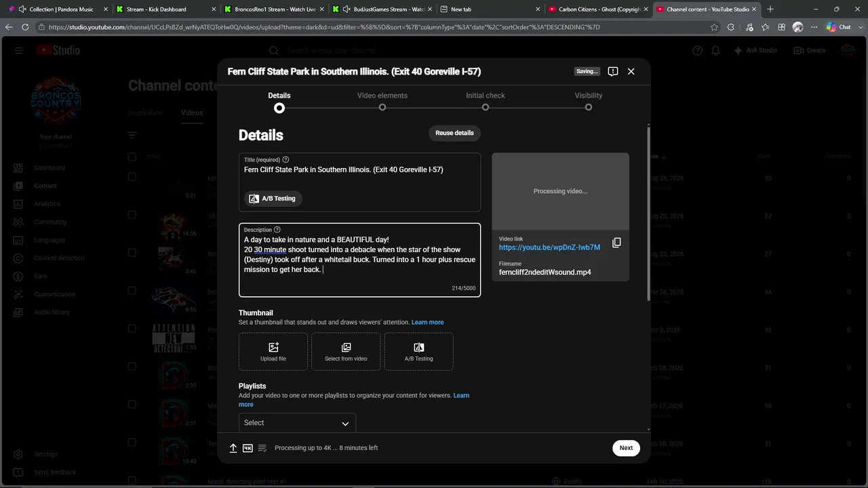868x488 pixels.
Task: Open the notifications bell in Studio header
Action: [715, 51]
